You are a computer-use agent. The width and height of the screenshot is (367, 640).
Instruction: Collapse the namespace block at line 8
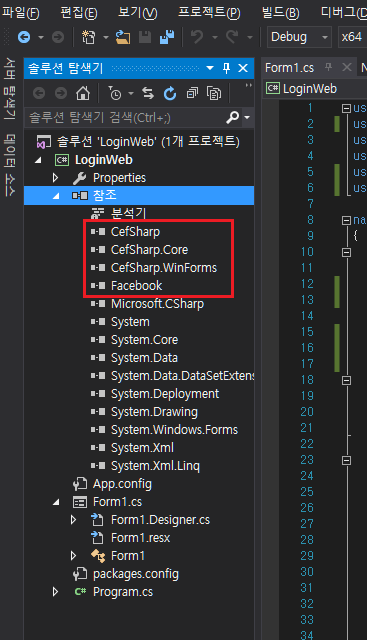(346, 220)
